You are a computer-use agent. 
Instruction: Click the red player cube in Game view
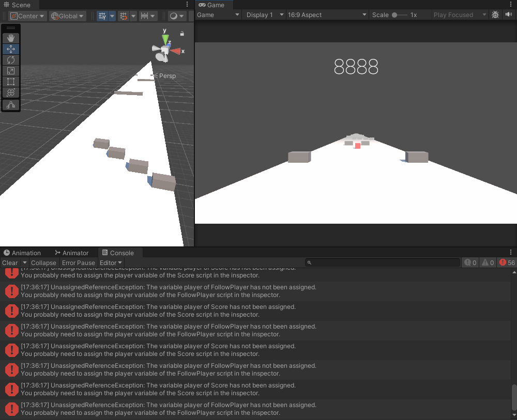[357, 146]
